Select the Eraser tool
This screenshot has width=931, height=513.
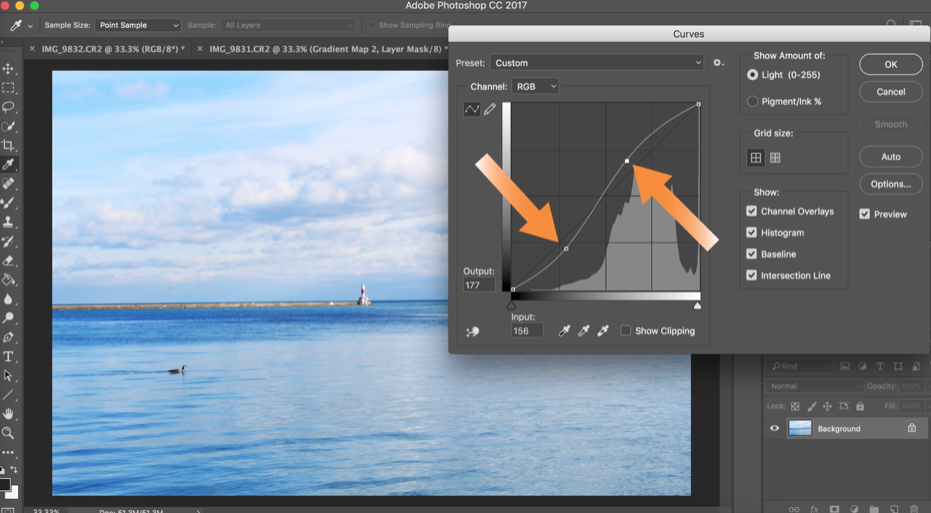(8, 260)
